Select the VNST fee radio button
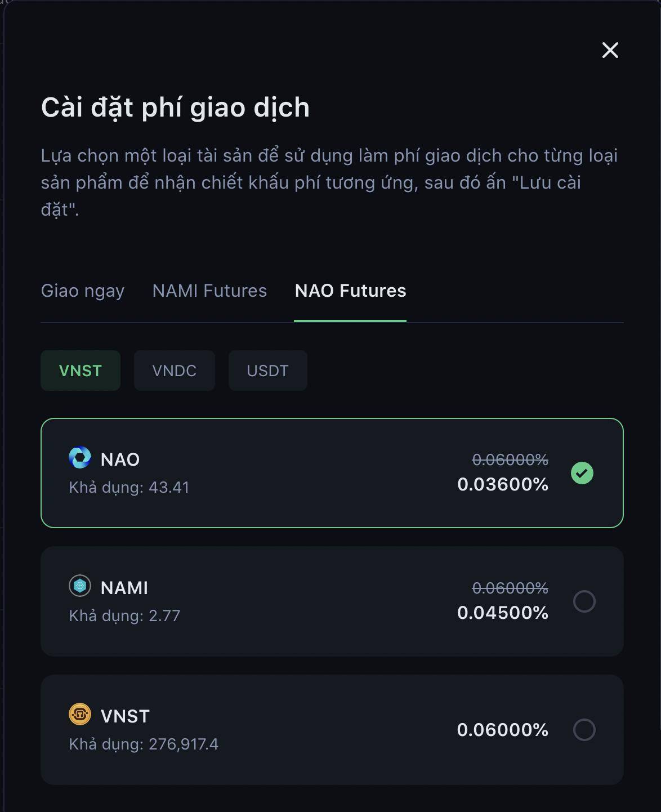661x812 pixels. (x=584, y=730)
